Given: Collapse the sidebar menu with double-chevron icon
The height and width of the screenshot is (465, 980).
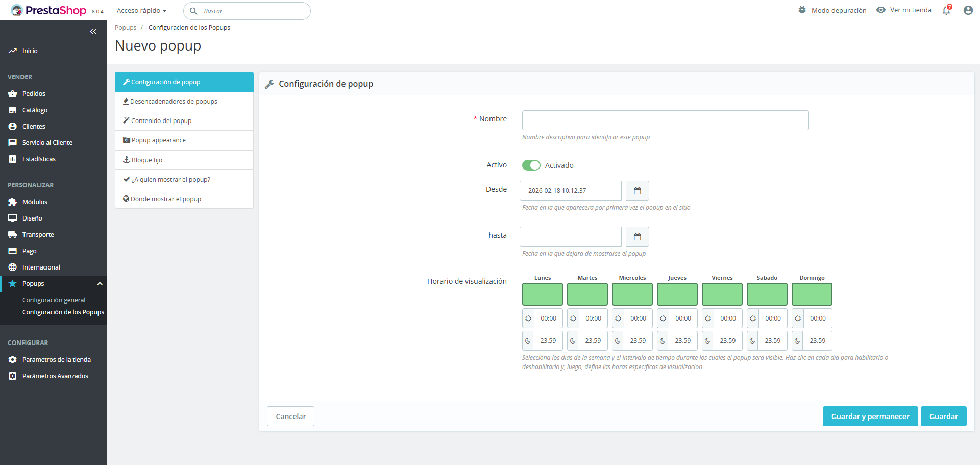Looking at the screenshot, I should pos(93,32).
